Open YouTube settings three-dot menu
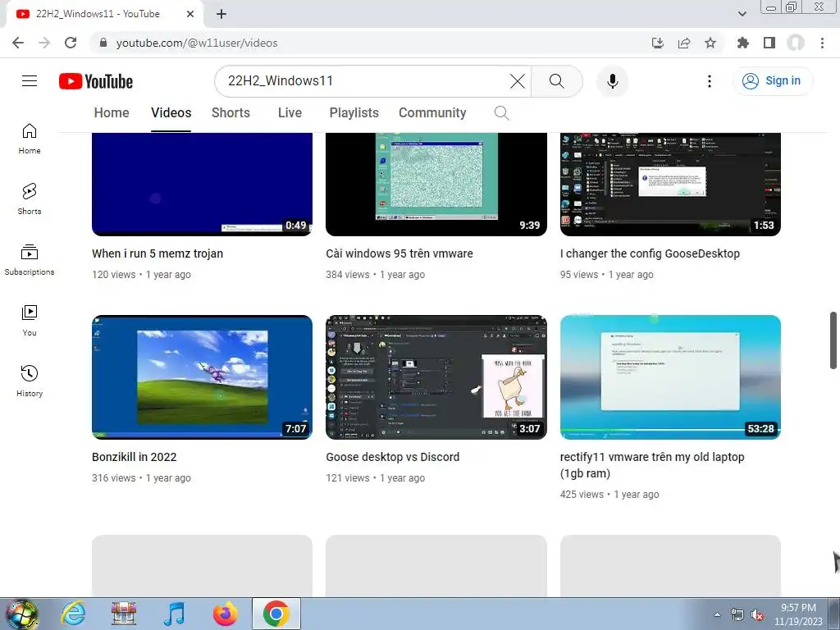Viewport: 840px width, 630px height. [710, 81]
